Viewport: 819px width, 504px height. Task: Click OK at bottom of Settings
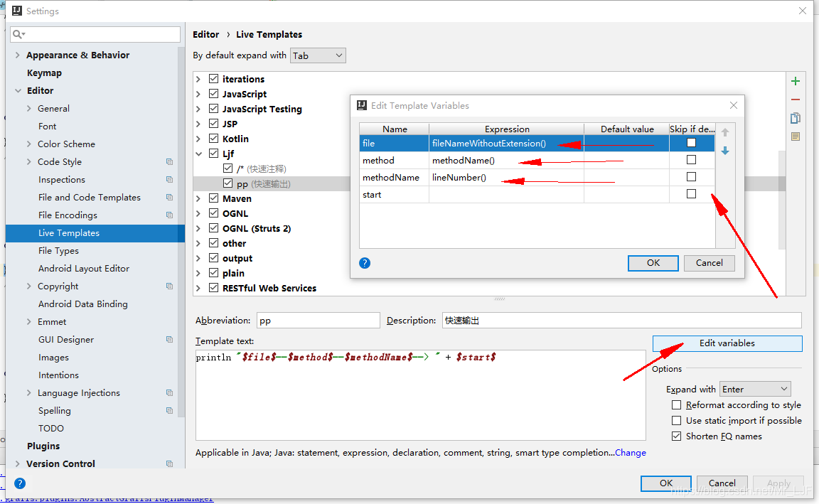(666, 483)
